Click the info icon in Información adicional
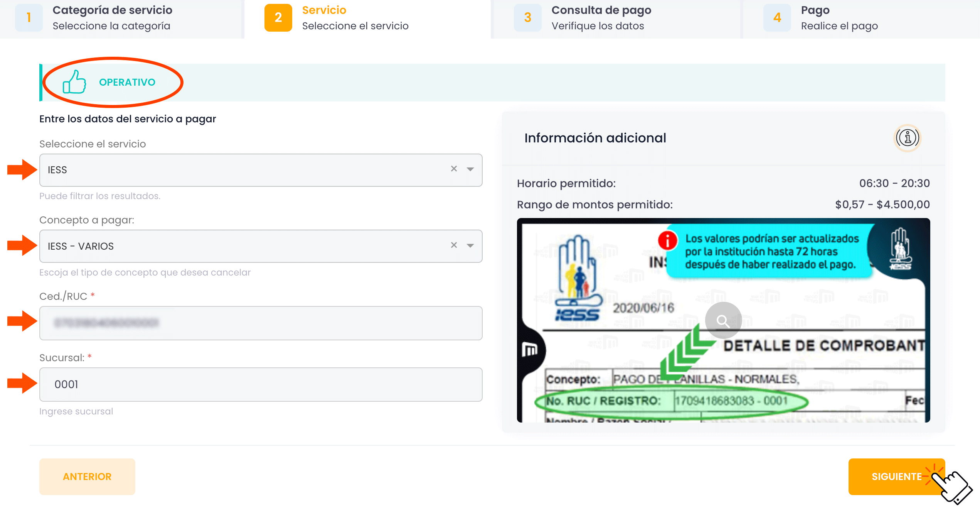Image resolution: width=980 pixels, height=514 pixels. pyautogui.click(x=907, y=138)
